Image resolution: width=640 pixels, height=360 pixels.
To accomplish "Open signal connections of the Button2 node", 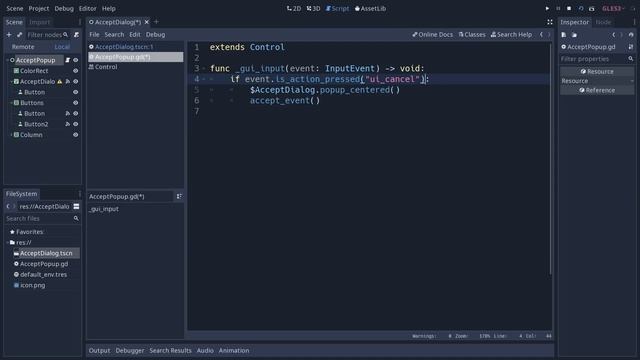I will (68, 124).
